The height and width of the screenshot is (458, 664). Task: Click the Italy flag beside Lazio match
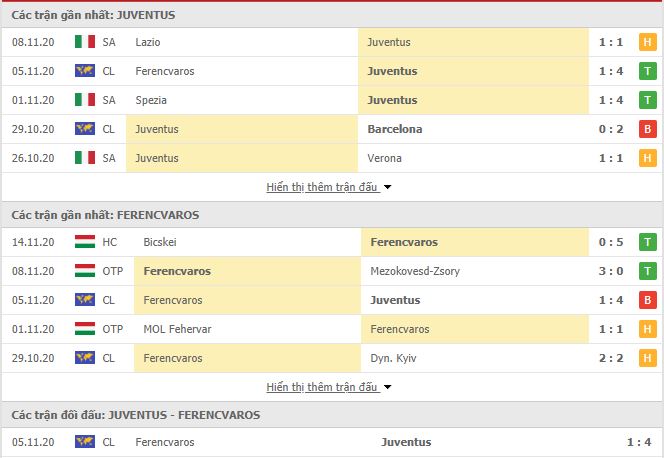pos(85,42)
